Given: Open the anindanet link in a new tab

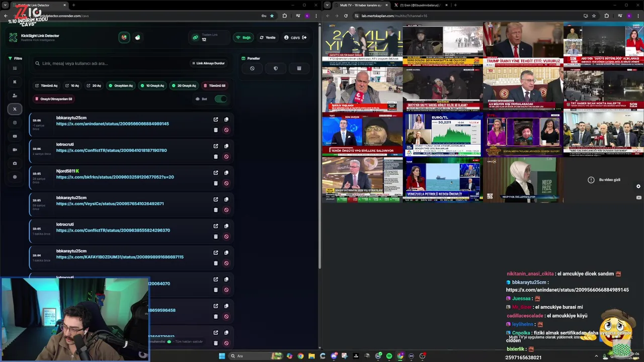Looking at the screenshot, I should pyautogui.click(x=216, y=119).
